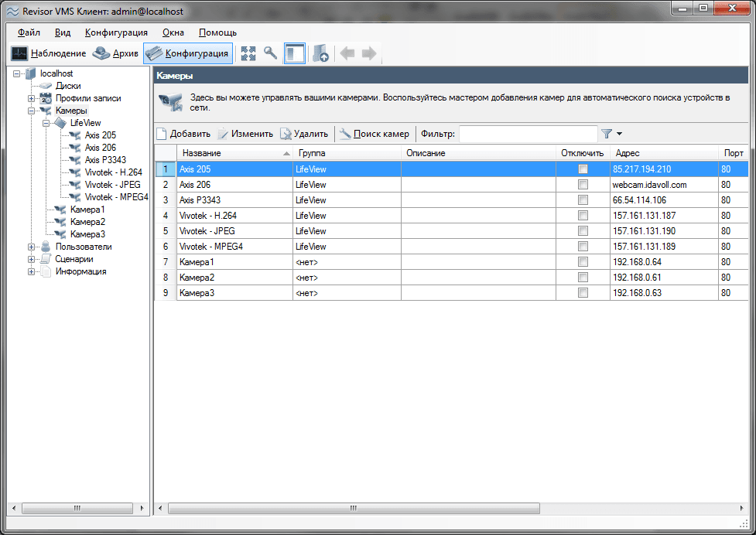Click Изменить to edit camera
Screen dimensions: 756x535
[245, 134]
